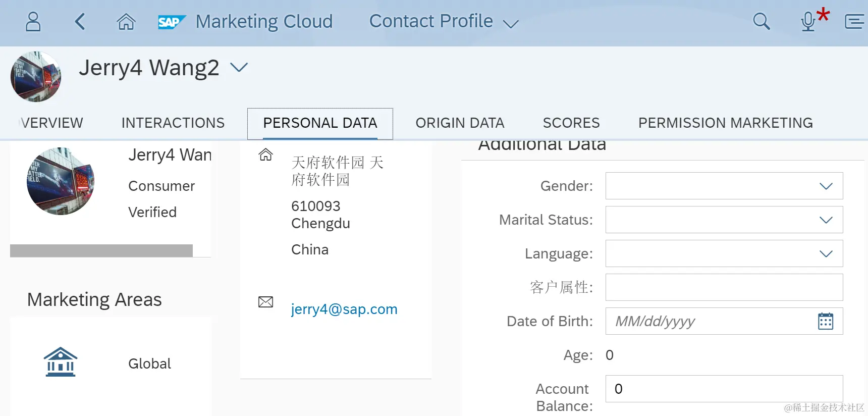
Task: Activate the microphone voice input icon
Action: (x=808, y=22)
